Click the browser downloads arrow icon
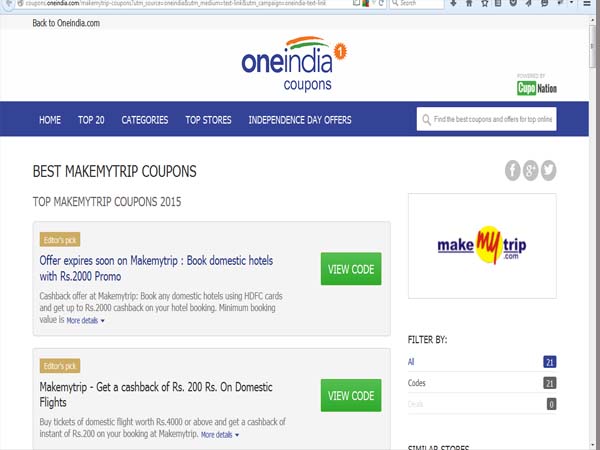Image resolution: width=600 pixels, height=450 pixels. coord(453,3)
